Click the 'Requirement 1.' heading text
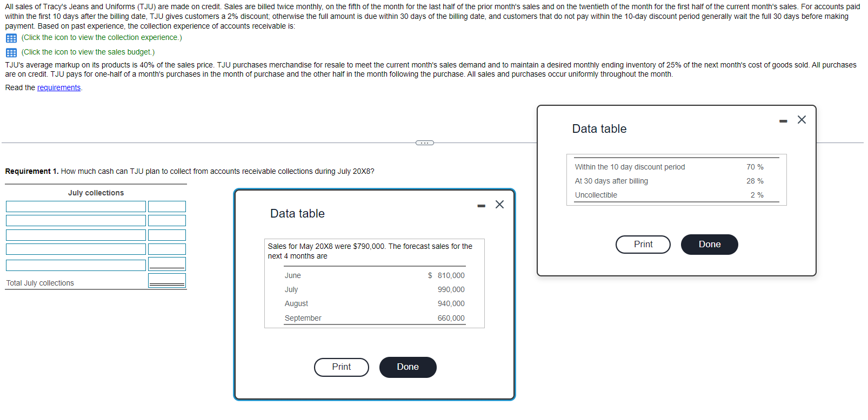Image resolution: width=868 pixels, height=420 pixels. pyautogui.click(x=32, y=171)
